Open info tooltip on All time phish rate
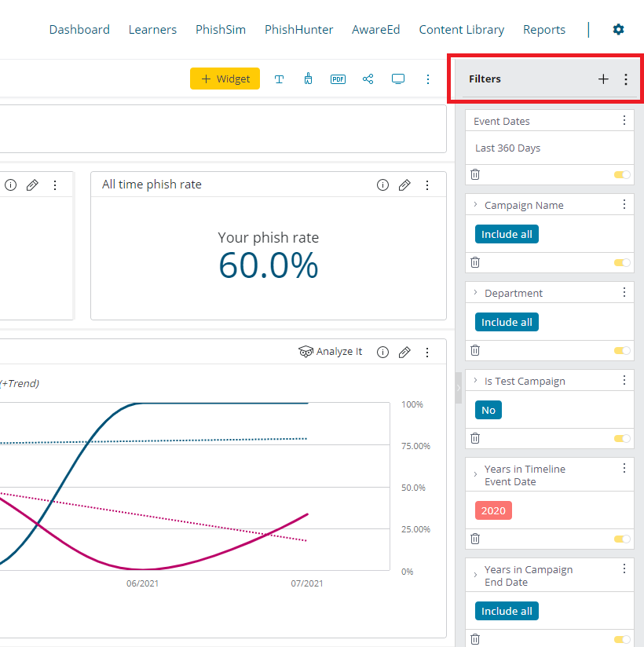The height and width of the screenshot is (647, 644). click(x=382, y=185)
